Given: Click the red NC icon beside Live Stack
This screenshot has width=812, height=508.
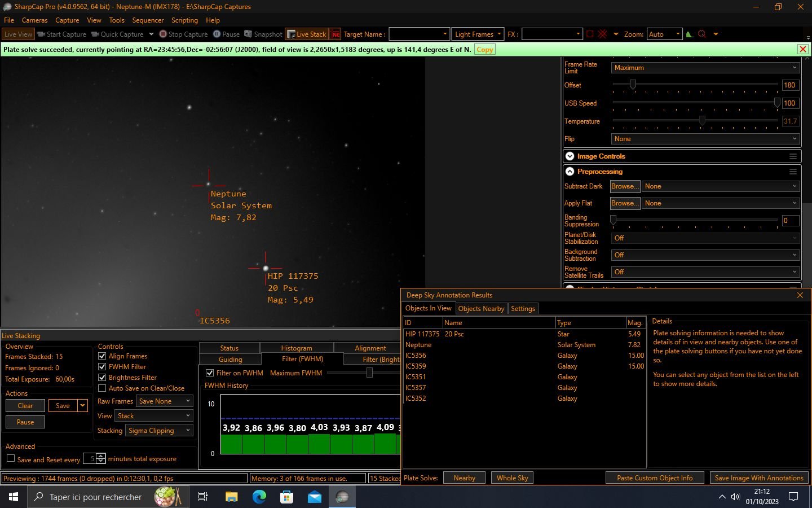Looking at the screenshot, I should [336, 34].
